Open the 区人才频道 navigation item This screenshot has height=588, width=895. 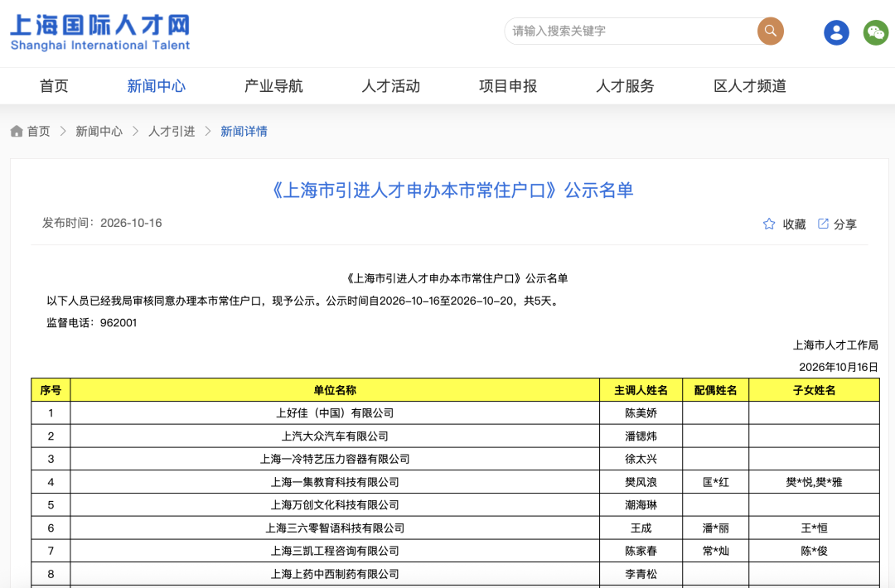[750, 86]
